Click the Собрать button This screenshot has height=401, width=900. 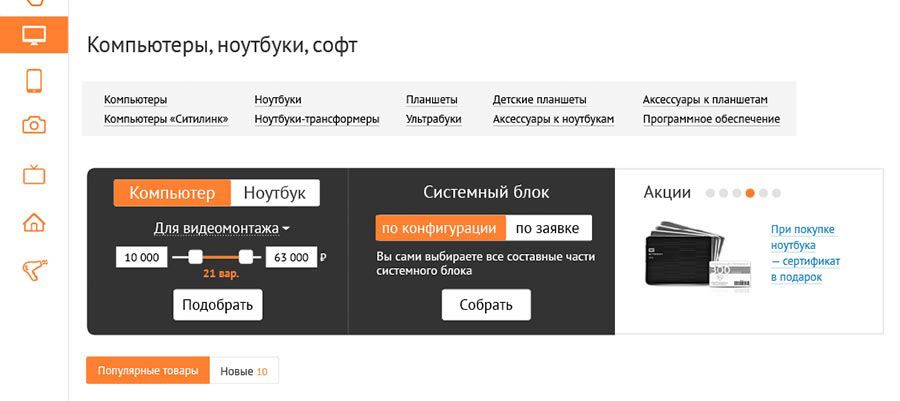tap(486, 305)
